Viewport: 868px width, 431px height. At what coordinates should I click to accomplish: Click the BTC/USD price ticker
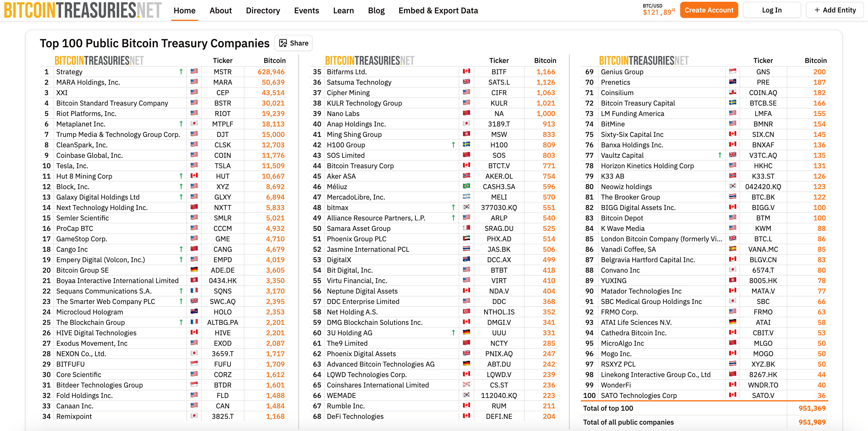[x=658, y=10]
